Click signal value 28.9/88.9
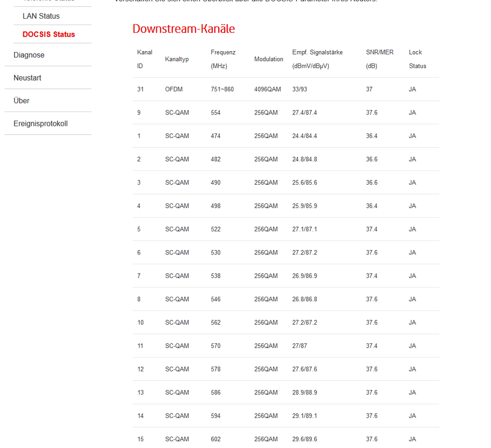 304,392
